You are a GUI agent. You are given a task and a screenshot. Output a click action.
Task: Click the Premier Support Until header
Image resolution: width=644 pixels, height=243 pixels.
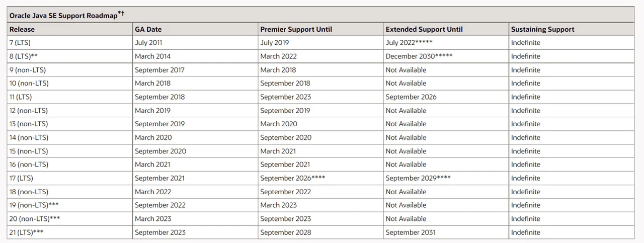tap(296, 29)
